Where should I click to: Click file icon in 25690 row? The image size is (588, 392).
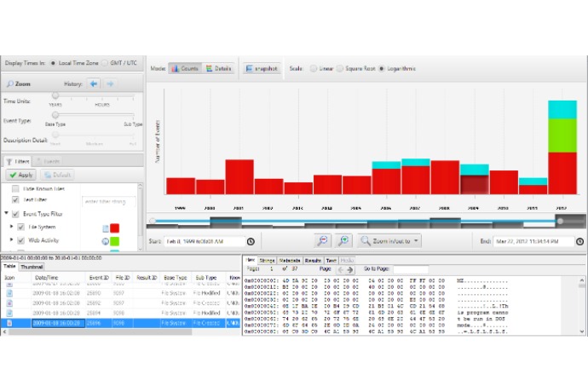[x=9, y=293]
